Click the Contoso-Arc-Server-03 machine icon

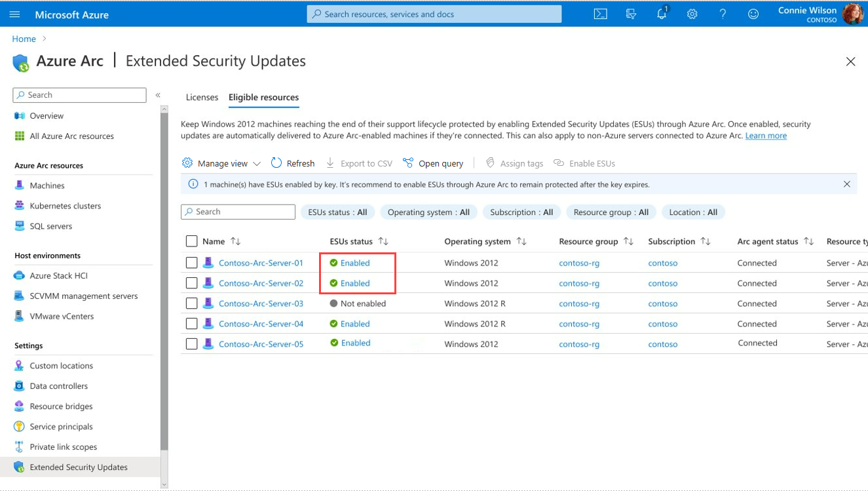click(208, 304)
